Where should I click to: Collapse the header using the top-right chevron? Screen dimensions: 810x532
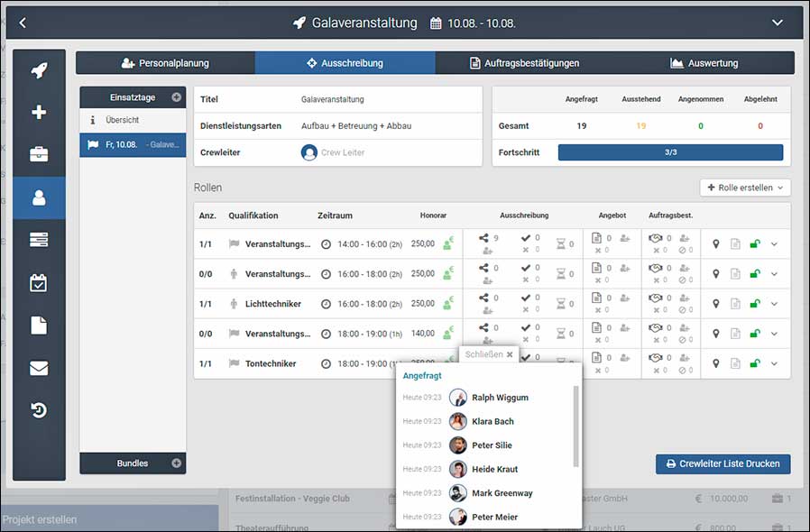tap(778, 23)
